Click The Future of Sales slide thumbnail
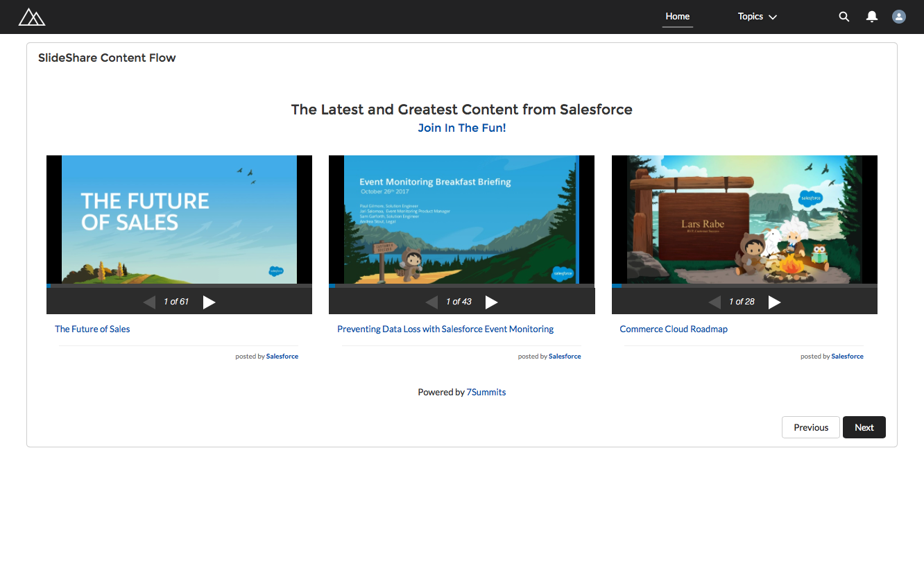924x584 pixels. (179, 219)
